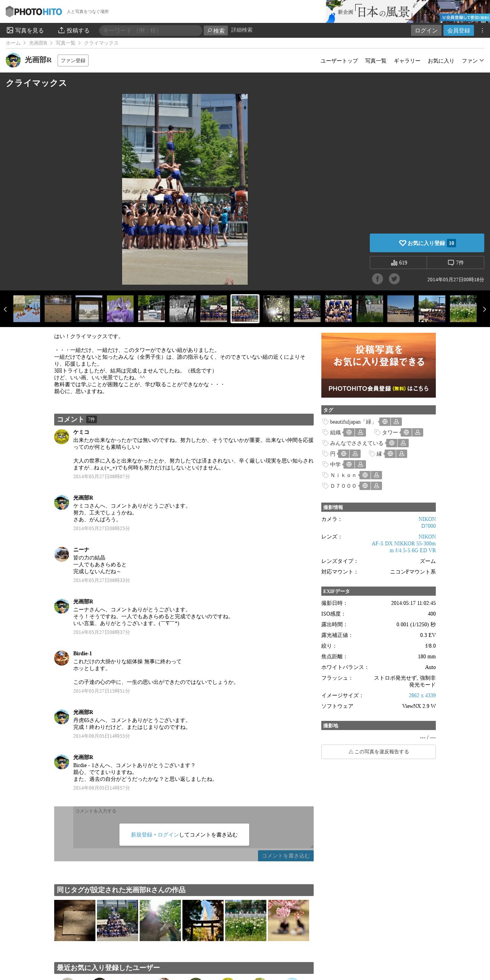The image size is (490, 980).
Task: Click the keyword search input field
Action: (151, 31)
